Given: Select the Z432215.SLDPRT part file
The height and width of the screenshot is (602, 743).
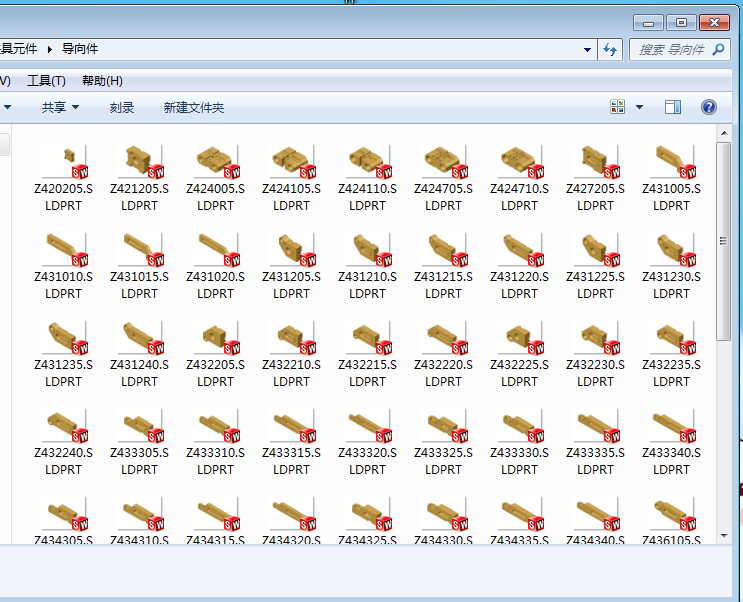Looking at the screenshot, I should click(x=367, y=354).
